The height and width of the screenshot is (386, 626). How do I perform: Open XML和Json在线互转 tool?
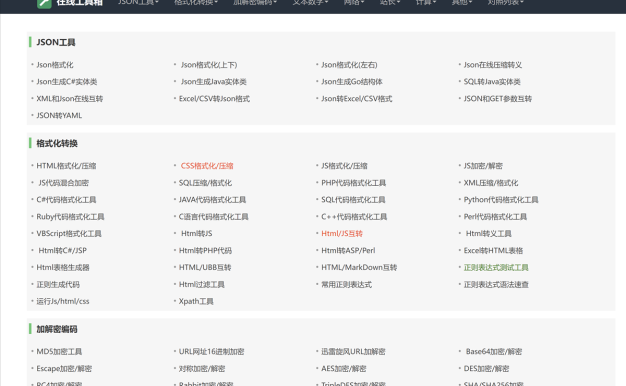(x=69, y=99)
